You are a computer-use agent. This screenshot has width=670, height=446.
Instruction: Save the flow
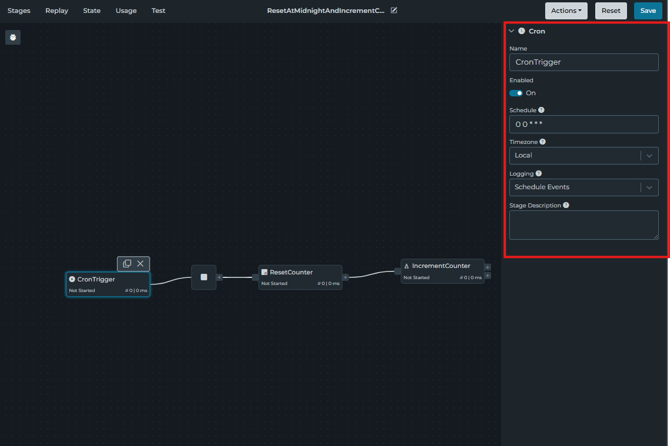[648, 11]
